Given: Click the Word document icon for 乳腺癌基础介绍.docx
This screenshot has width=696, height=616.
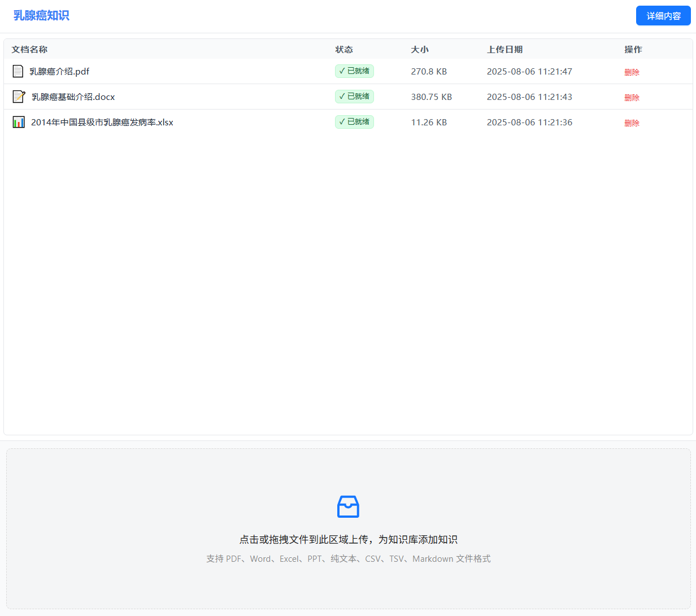Looking at the screenshot, I should point(19,97).
